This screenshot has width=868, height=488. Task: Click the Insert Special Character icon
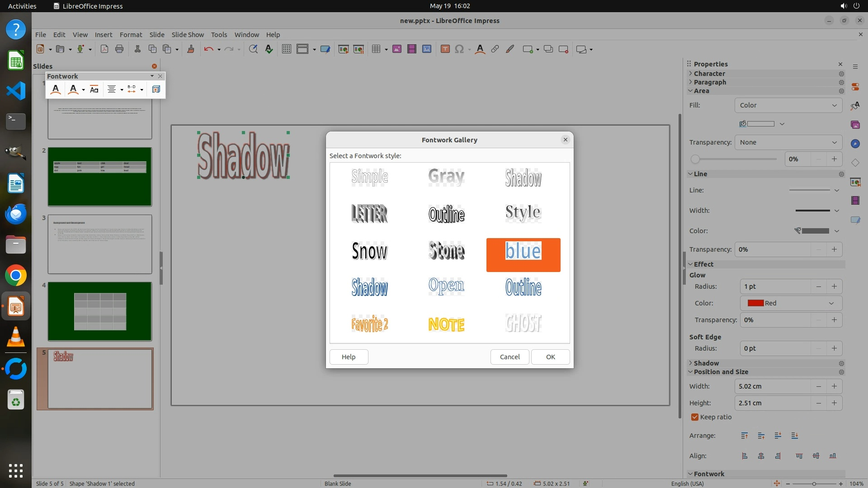pos(459,49)
